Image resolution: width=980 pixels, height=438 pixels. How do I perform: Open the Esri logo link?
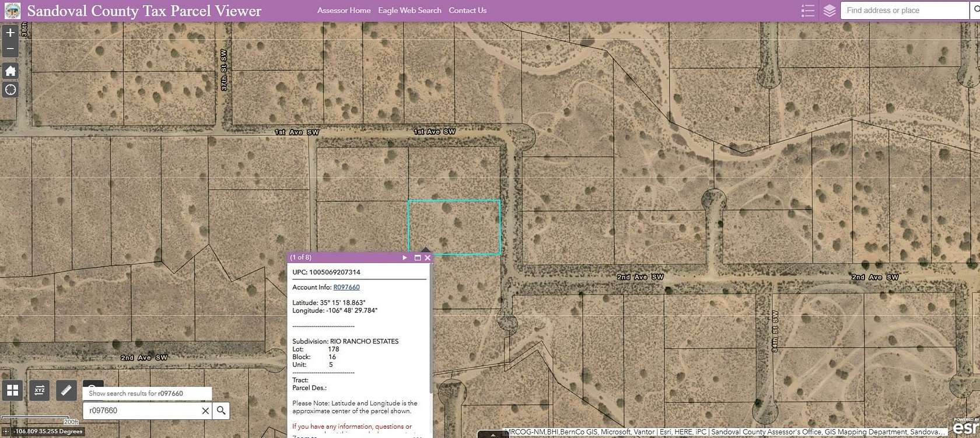click(966, 427)
